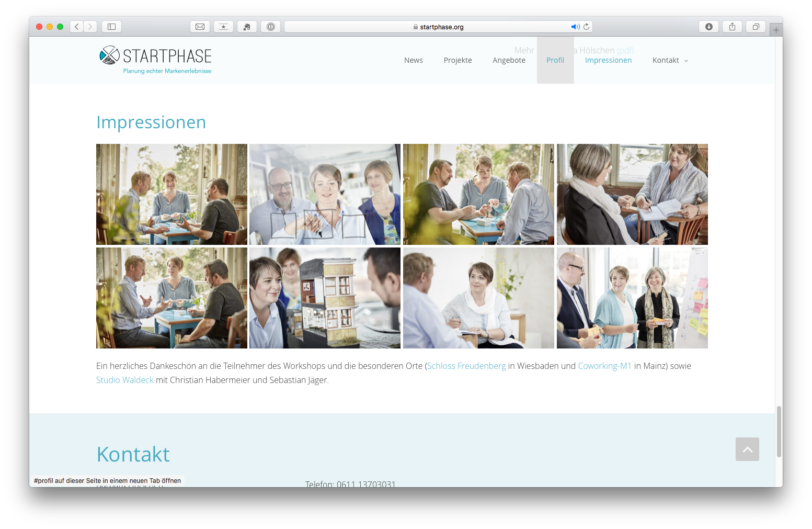Open photo of woman in white scarf writing
Screen dimensions: 812x529
(478, 298)
